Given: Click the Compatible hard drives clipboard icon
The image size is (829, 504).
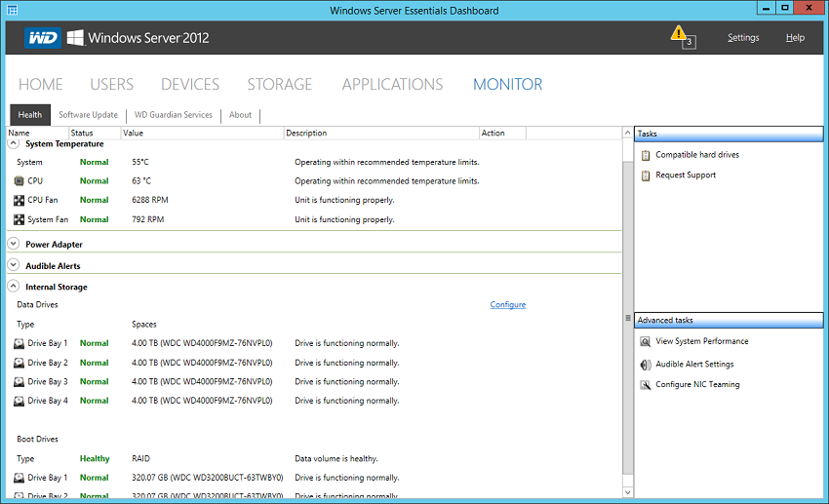Looking at the screenshot, I should (646, 155).
